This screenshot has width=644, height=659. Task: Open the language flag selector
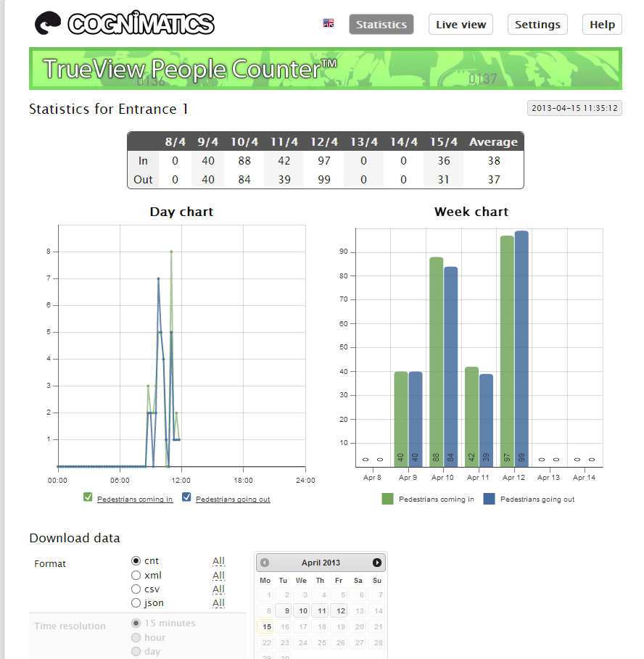[x=329, y=23]
